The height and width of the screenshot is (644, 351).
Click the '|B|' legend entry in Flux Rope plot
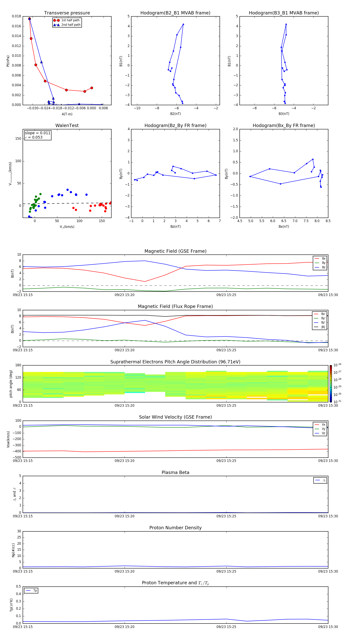320,327
